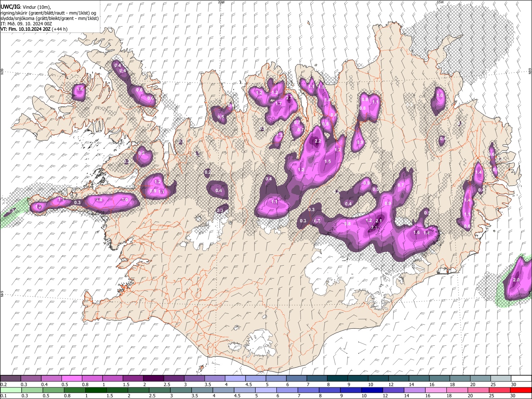Image resolution: width=532 pixels, height=399 pixels.
Task: Pick darkest green swatch labeled 1 in lower legend
Action: click(96, 390)
